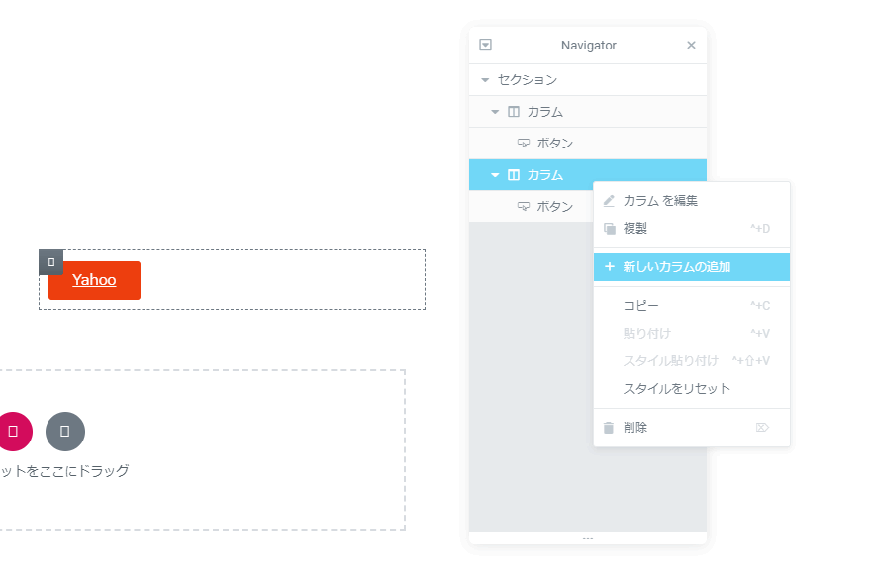
Task: Click the gray circular add-template button
Action: (65, 431)
